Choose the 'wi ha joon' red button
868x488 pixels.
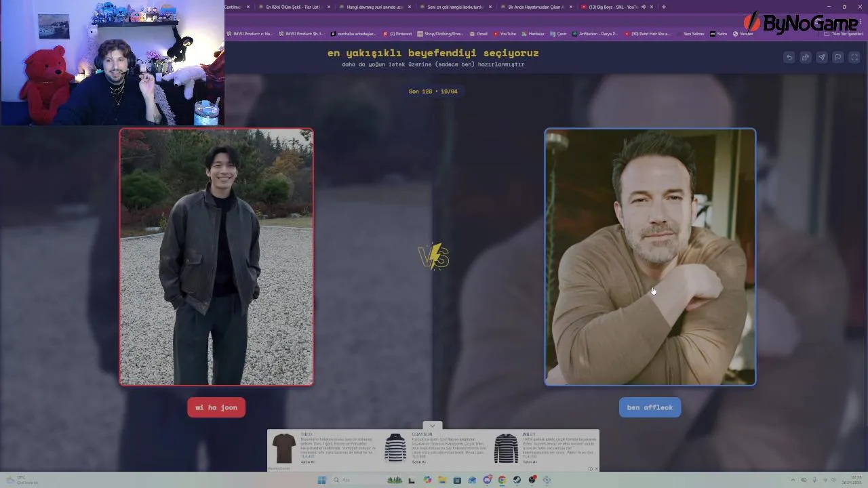click(216, 407)
